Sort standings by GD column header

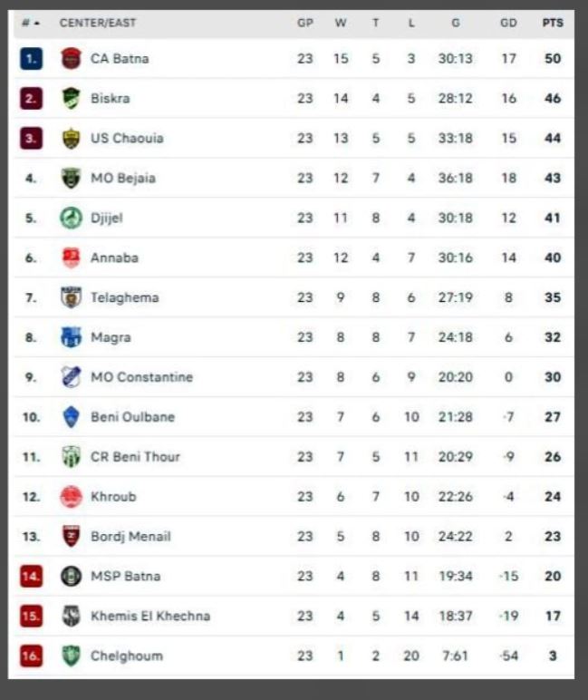508,24
